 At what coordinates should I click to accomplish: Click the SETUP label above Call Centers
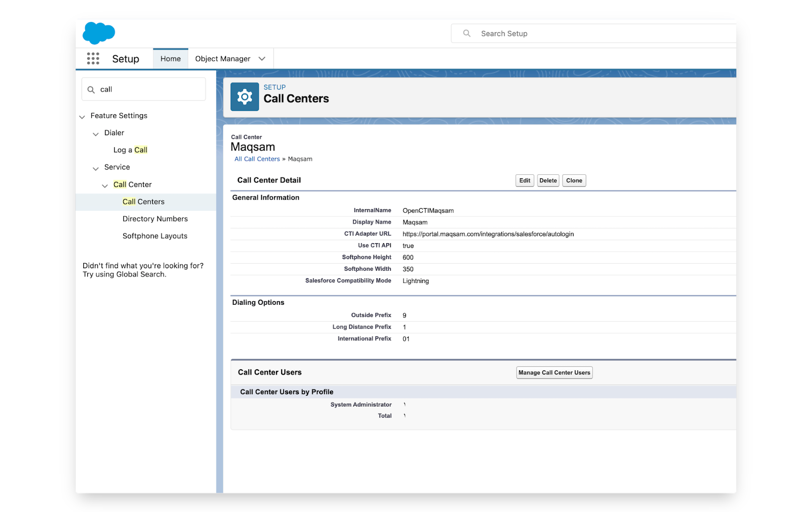pos(275,87)
